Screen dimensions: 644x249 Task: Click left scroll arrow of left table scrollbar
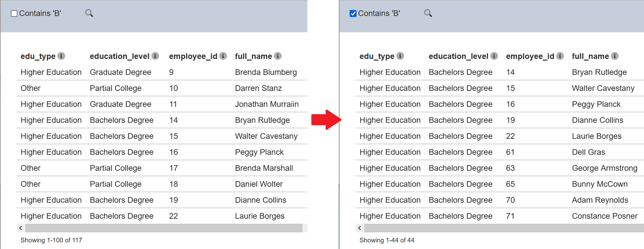point(21,228)
